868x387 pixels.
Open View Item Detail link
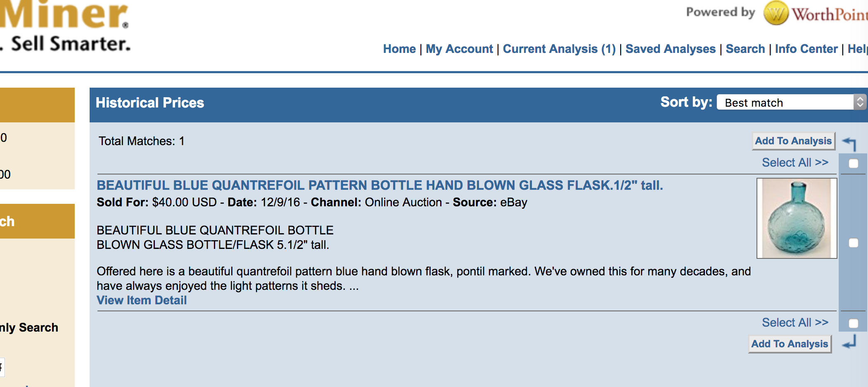point(142,300)
